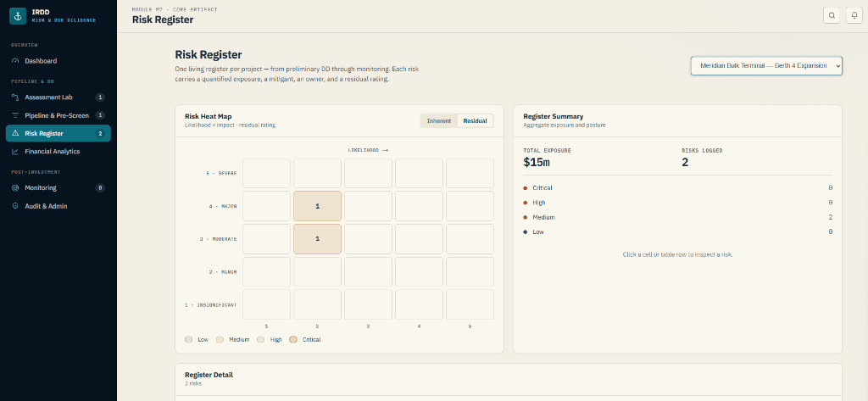Open notifications bell icon

pyautogui.click(x=854, y=15)
